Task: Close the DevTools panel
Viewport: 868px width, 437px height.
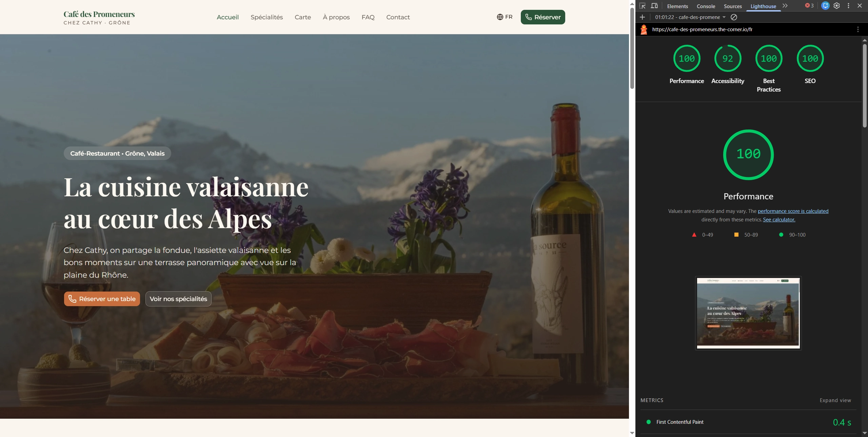Action: (x=860, y=6)
